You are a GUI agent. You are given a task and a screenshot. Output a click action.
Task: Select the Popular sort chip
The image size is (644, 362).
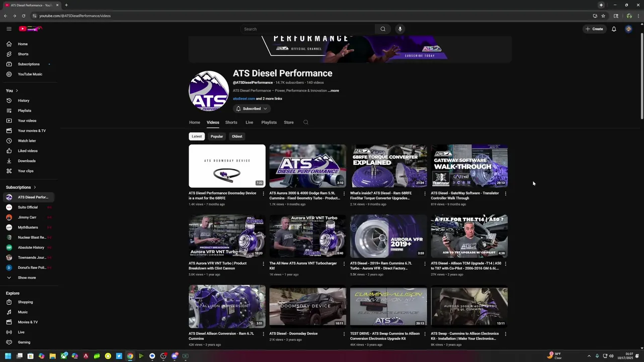(217, 136)
